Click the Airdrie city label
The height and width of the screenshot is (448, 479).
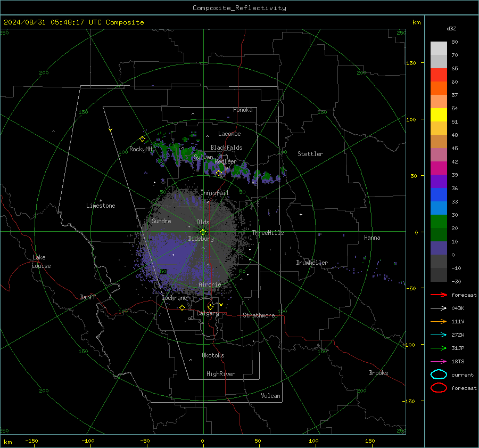pos(210,284)
